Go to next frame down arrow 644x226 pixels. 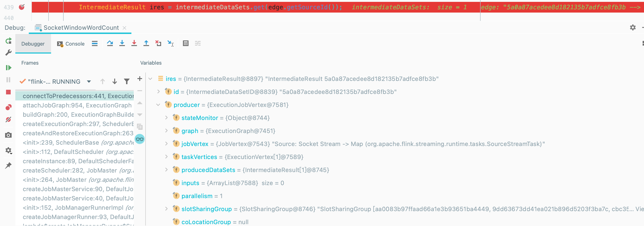(115, 81)
